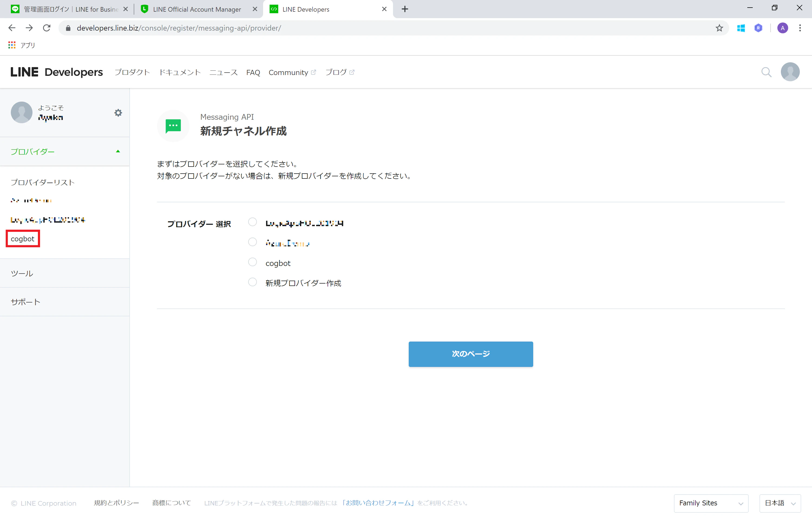Screen dimensions: 812x520
Task: Switch to the LINE Official Account Manager tab
Action: (x=198, y=9)
